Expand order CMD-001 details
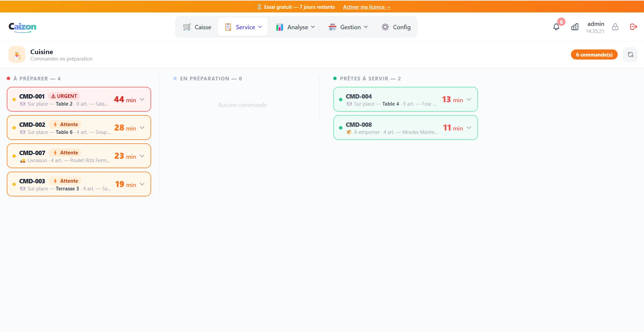The width and height of the screenshot is (644, 332). (142, 99)
